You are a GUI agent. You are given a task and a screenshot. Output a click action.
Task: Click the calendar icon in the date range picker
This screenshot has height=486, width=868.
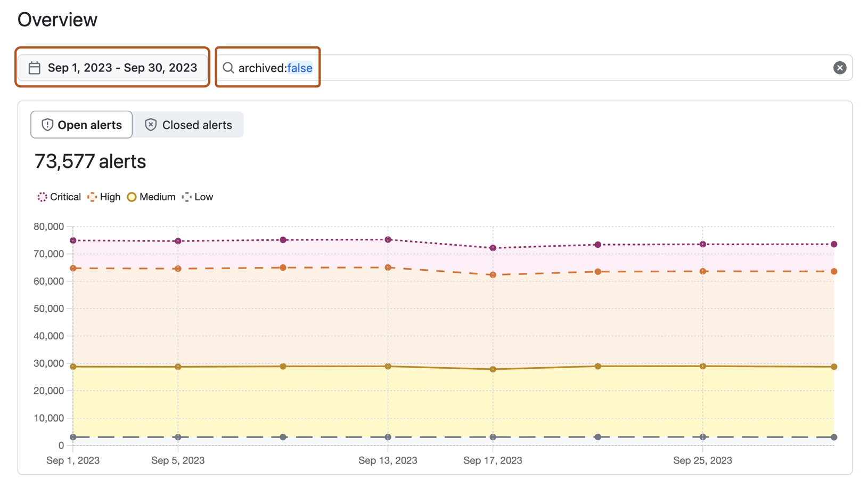coord(34,68)
